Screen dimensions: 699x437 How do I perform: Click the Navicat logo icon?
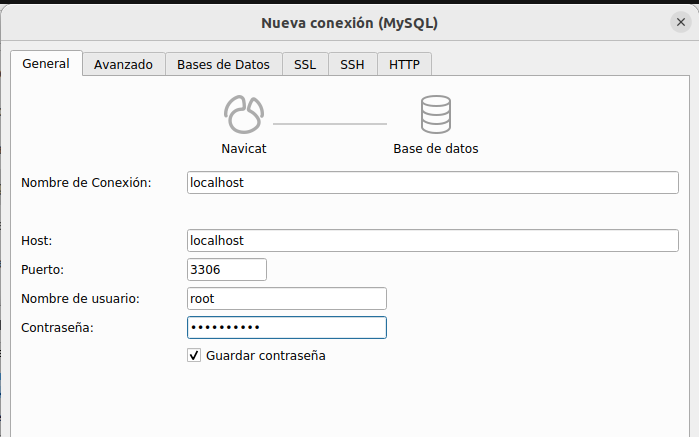(244, 115)
